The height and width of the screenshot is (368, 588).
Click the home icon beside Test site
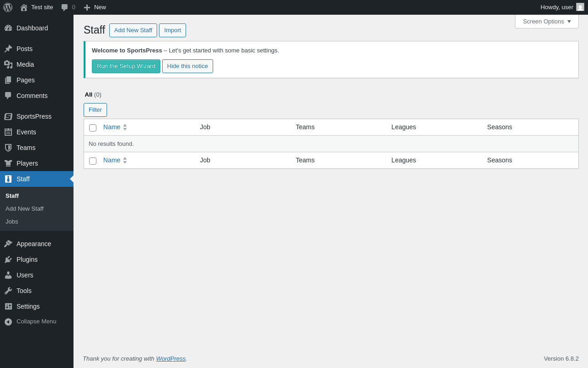(24, 7)
